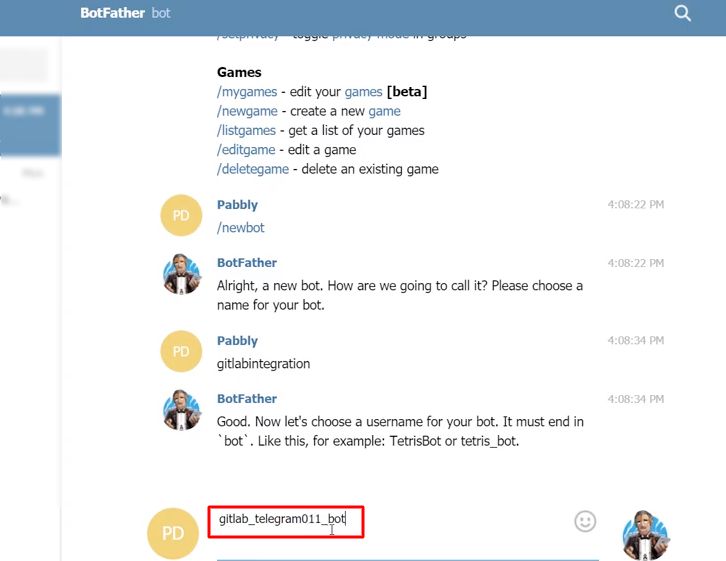Open the search icon in header
This screenshot has height=561, width=726.
tap(682, 13)
